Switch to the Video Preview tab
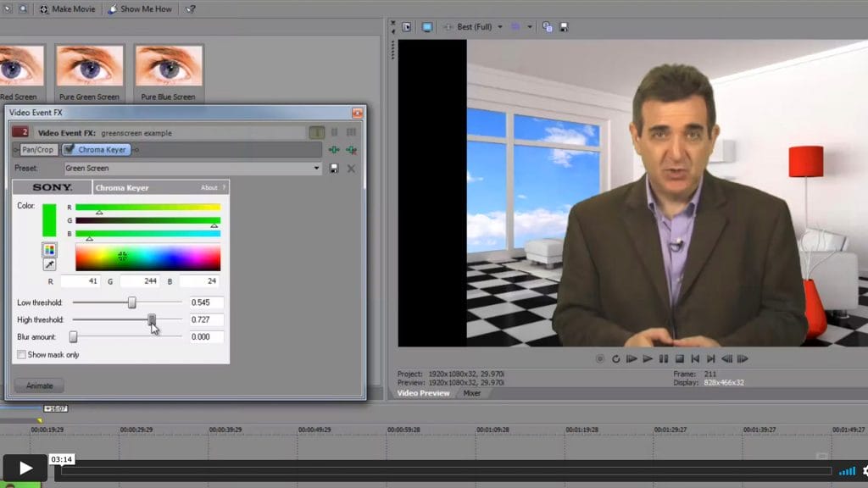868x488 pixels. [x=423, y=393]
